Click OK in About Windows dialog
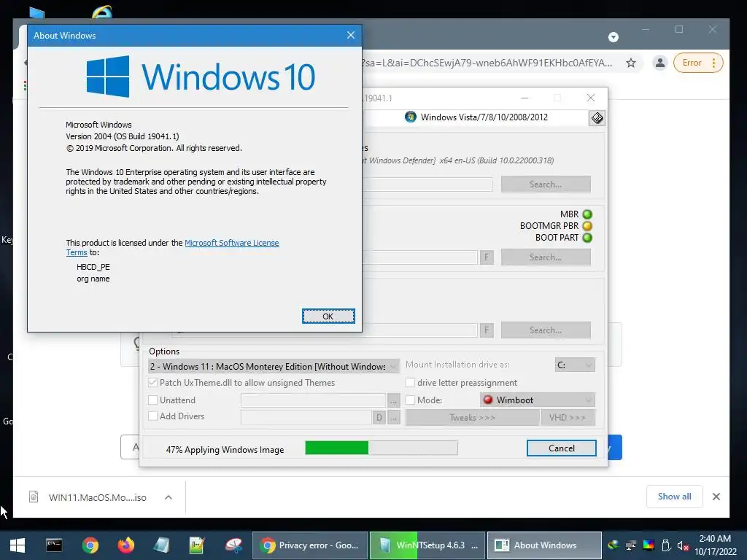Screen dimensions: 747x560 pyautogui.click(x=328, y=316)
